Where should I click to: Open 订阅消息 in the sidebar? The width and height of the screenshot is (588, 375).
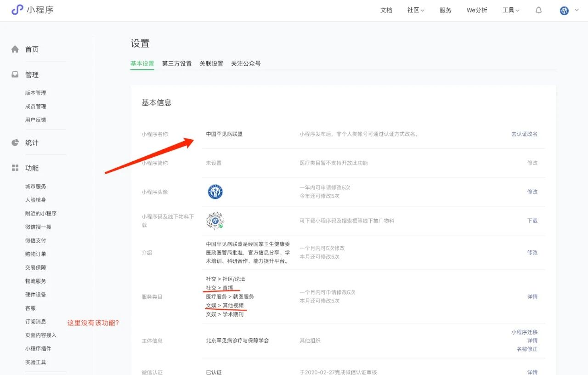[36, 321]
